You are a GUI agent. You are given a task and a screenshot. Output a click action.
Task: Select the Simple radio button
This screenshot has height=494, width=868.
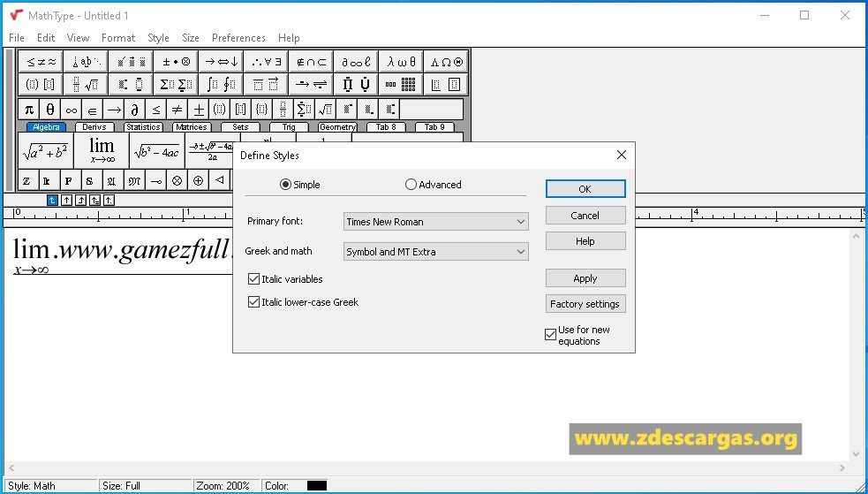(285, 185)
